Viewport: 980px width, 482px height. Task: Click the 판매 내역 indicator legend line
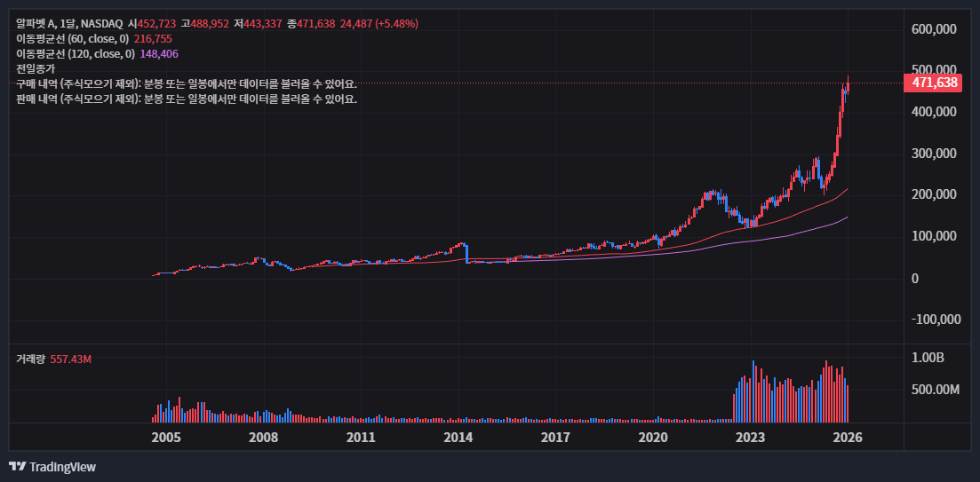click(x=187, y=99)
